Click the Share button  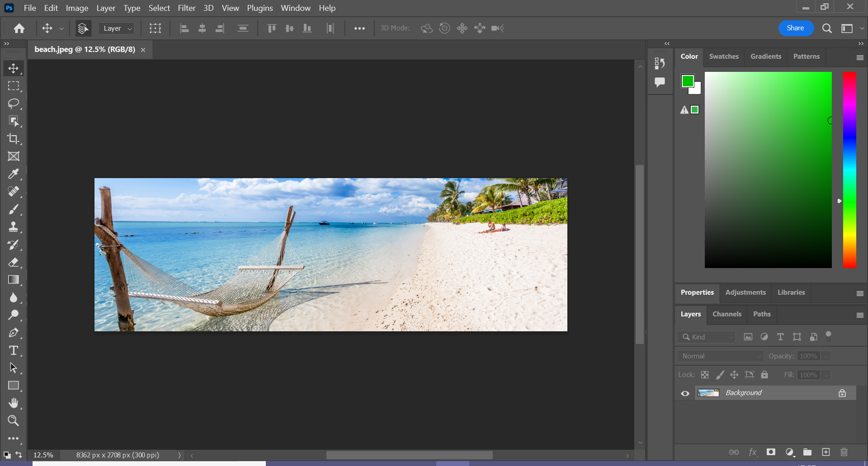795,28
